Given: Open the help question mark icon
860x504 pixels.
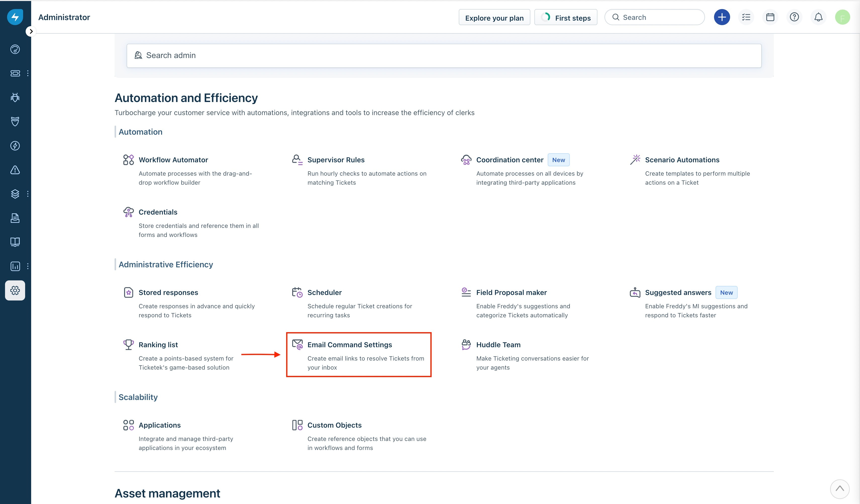Looking at the screenshot, I should point(794,17).
